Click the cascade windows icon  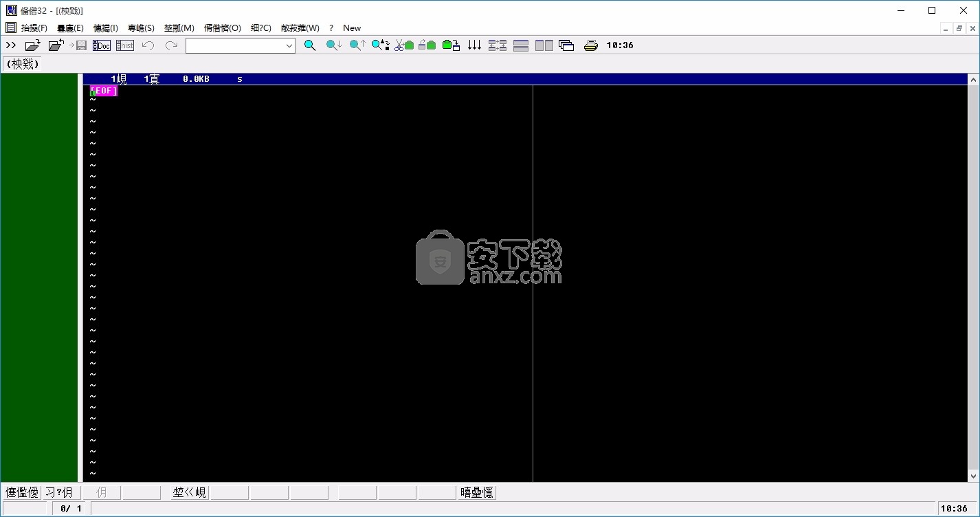click(x=566, y=45)
